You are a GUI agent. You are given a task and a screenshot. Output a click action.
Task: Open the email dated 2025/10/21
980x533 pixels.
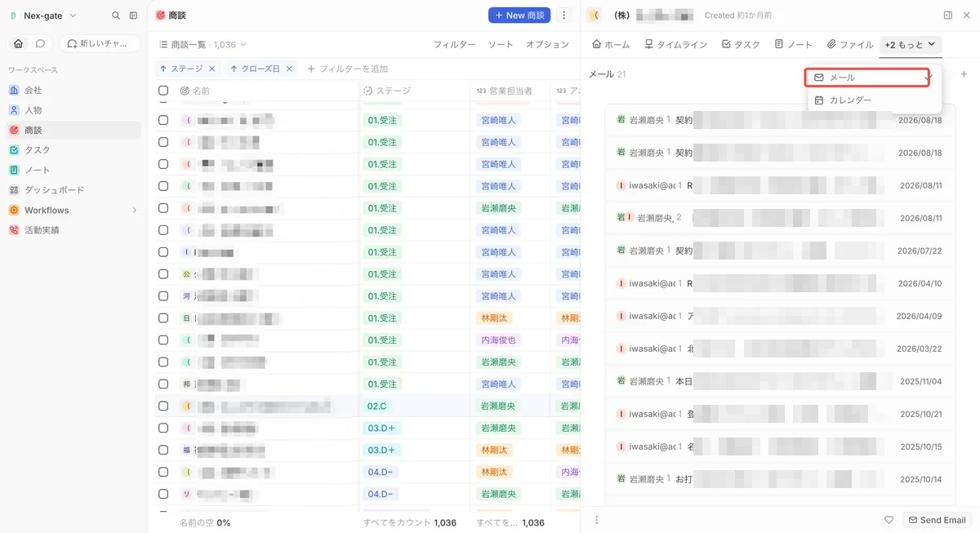pos(780,414)
